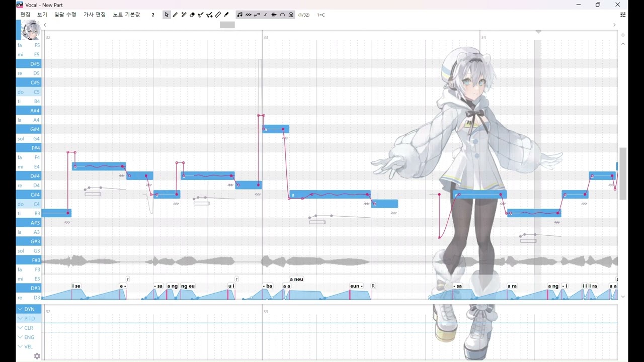Toggle phoneme envelope display

pos(282,15)
